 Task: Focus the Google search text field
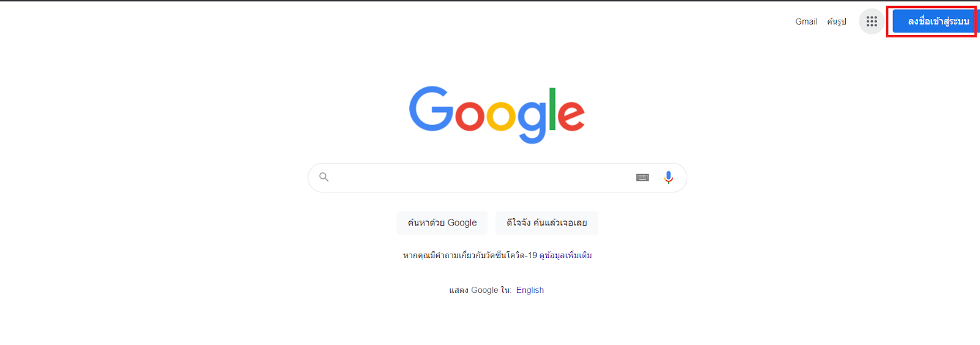[481, 178]
